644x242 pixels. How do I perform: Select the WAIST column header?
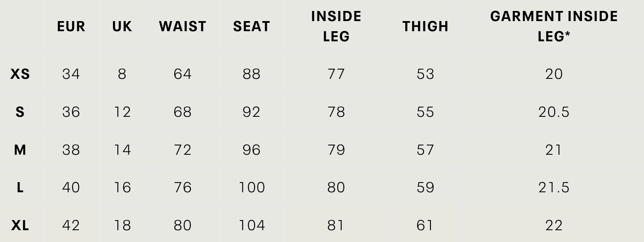pyautogui.click(x=183, y=27)
